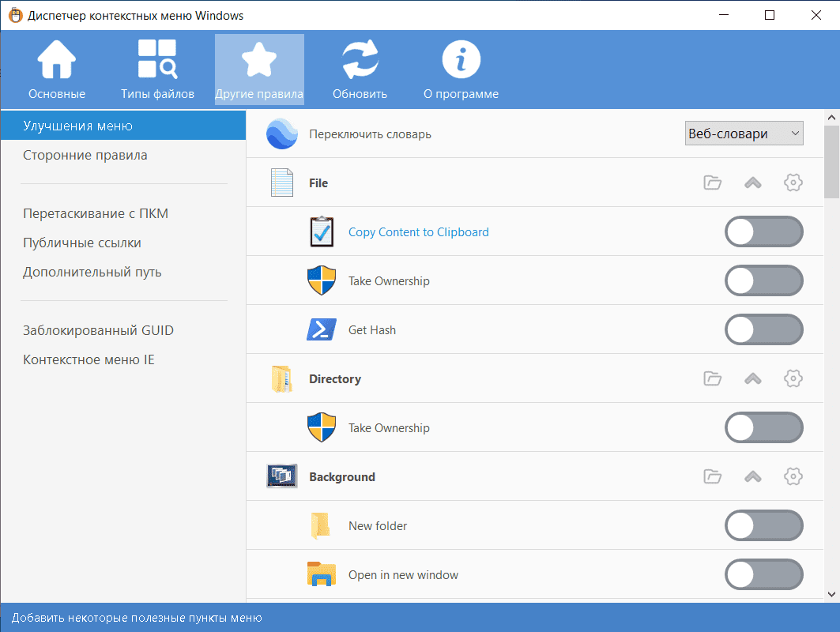This screenshot has height=632, width=840.
Task: Click the Copy Content to Clipboard link
Action: tap(418, 232)
